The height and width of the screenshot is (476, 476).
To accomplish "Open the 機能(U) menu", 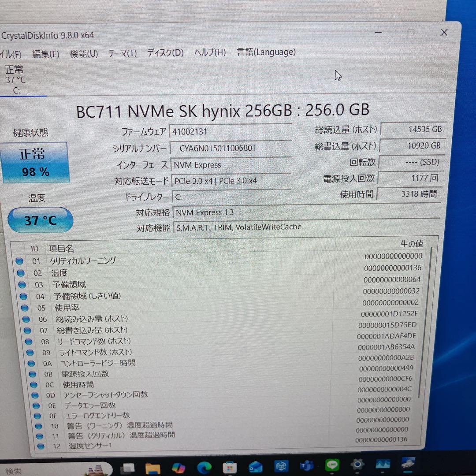I will [x=84, y=54].
